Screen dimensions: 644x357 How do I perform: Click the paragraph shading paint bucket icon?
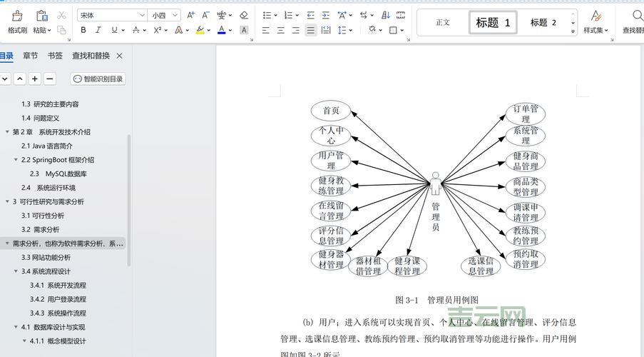click(x=372, y=30)
